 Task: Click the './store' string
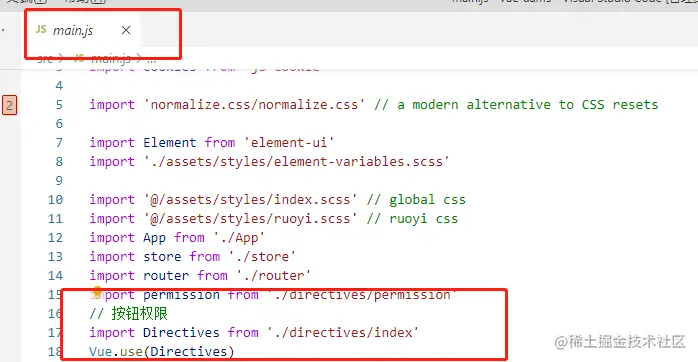click(262, 256)
